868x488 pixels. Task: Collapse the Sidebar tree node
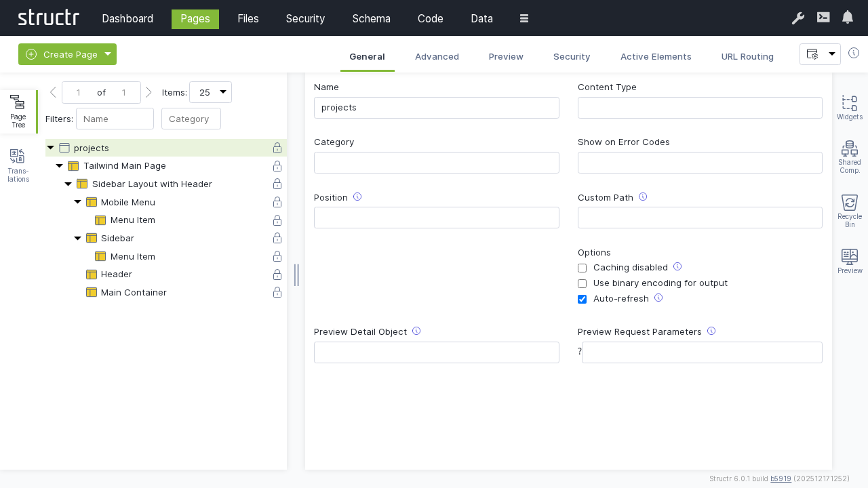point(77,239)
